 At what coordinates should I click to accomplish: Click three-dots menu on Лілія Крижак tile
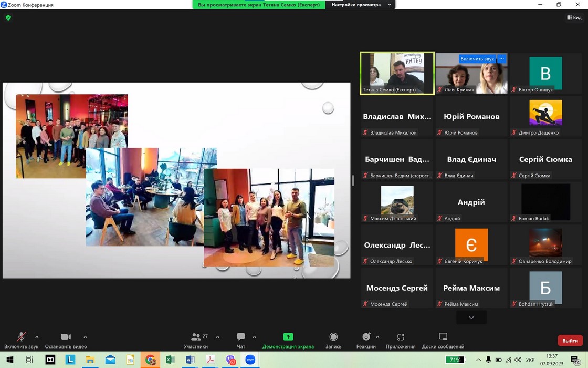501,59
